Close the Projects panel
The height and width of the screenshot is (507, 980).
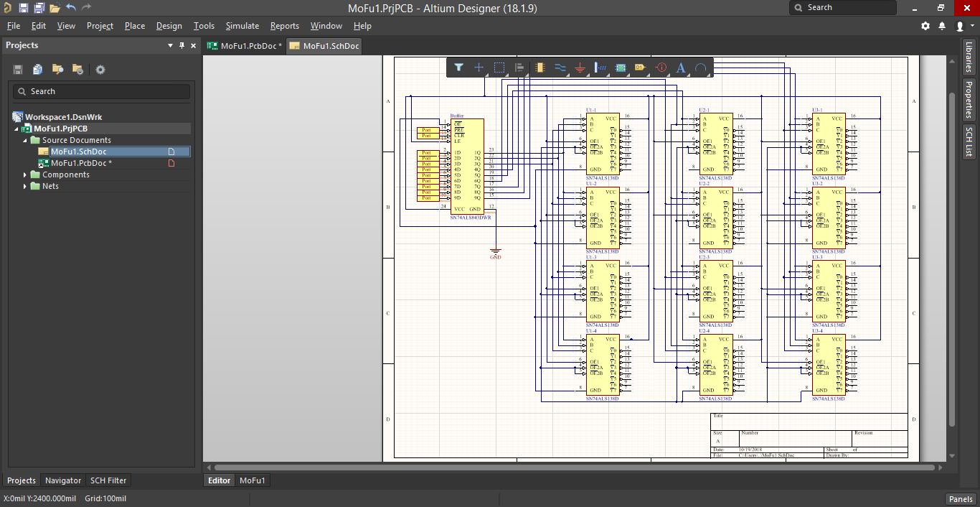193,45
